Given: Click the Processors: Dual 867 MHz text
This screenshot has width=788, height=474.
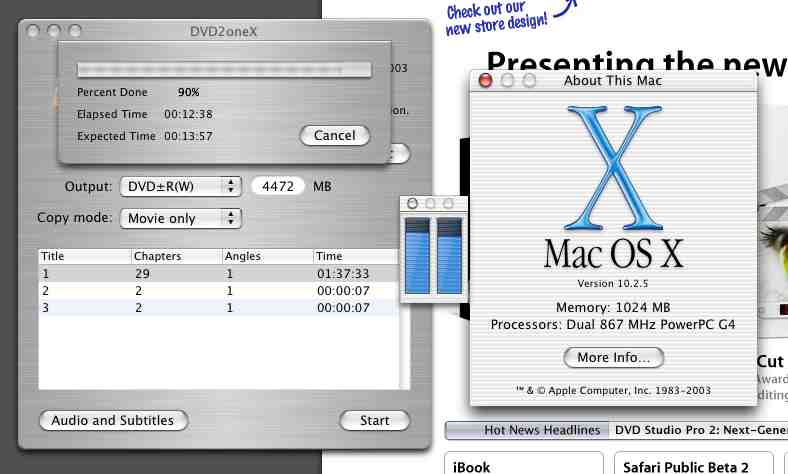Looking at the screenshot, I should tap(613, 325).
